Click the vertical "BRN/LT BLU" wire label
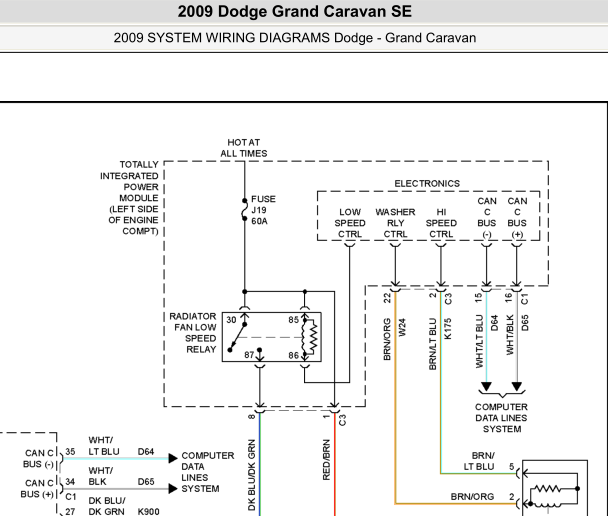This screenshot has height=516, width=608. 433,344
